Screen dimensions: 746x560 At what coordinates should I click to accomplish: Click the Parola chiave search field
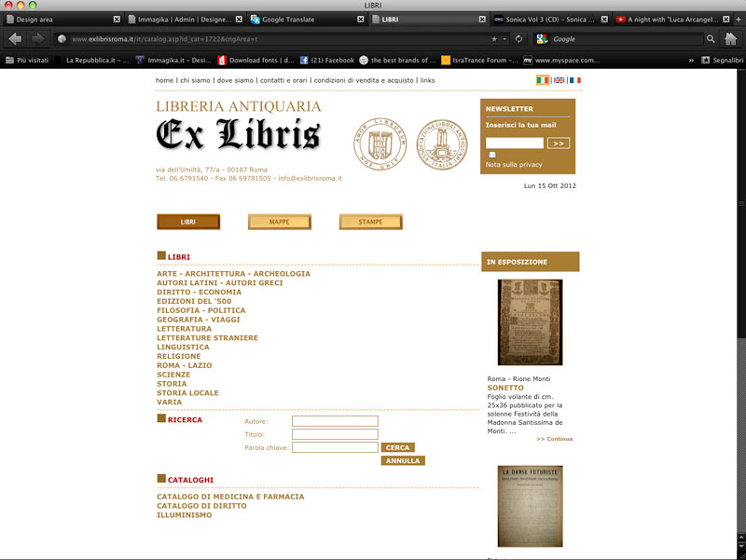335,447
